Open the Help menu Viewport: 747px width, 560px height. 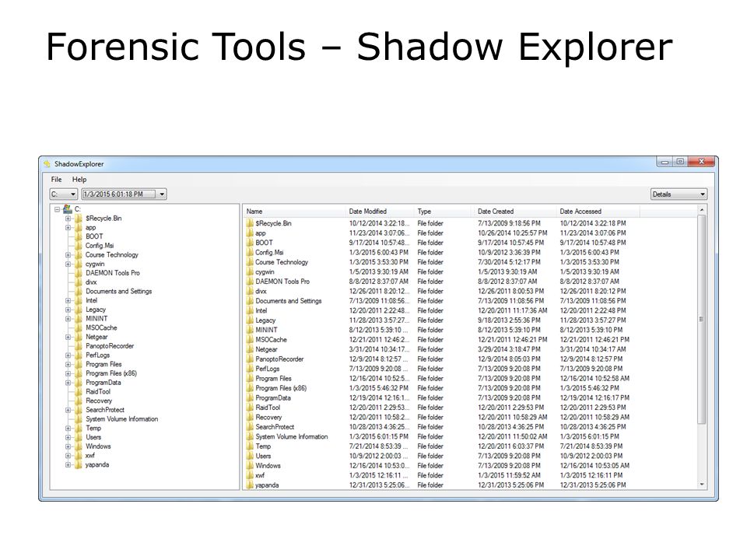79,180
